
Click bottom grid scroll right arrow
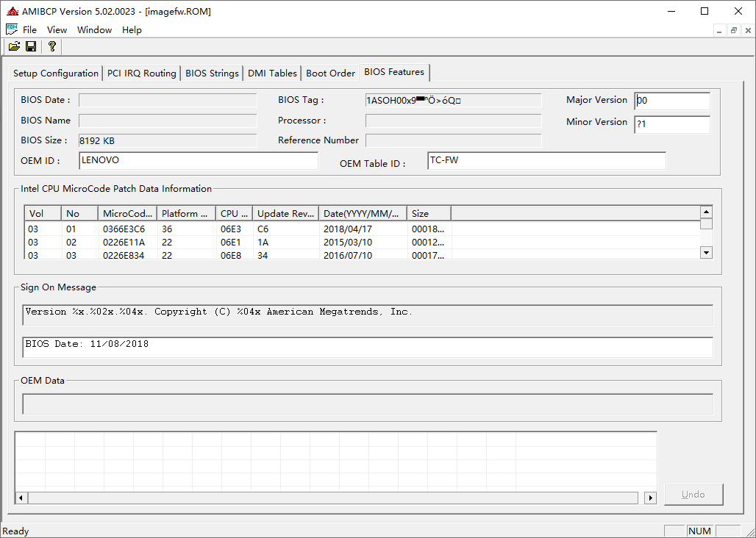coord(650,498)
